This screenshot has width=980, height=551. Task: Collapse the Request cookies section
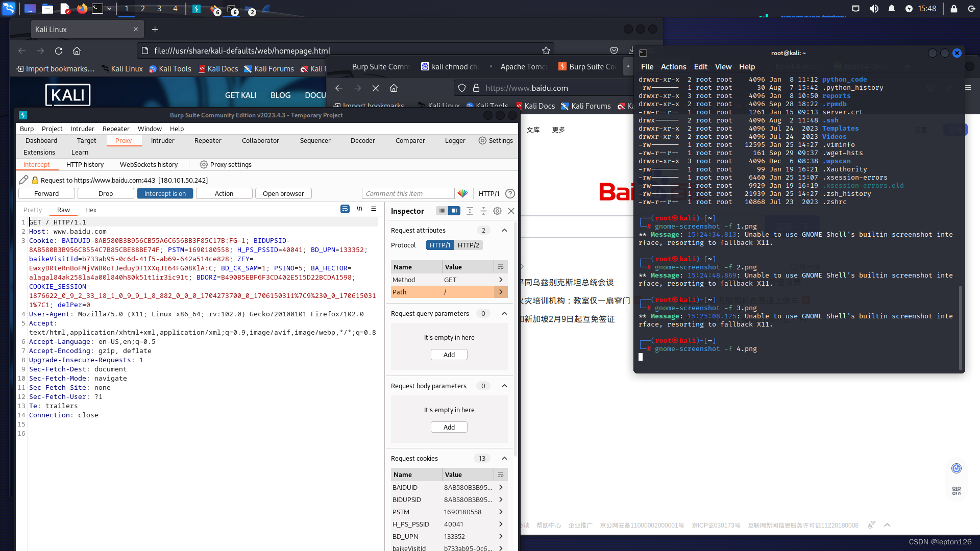tap(504, 458)
